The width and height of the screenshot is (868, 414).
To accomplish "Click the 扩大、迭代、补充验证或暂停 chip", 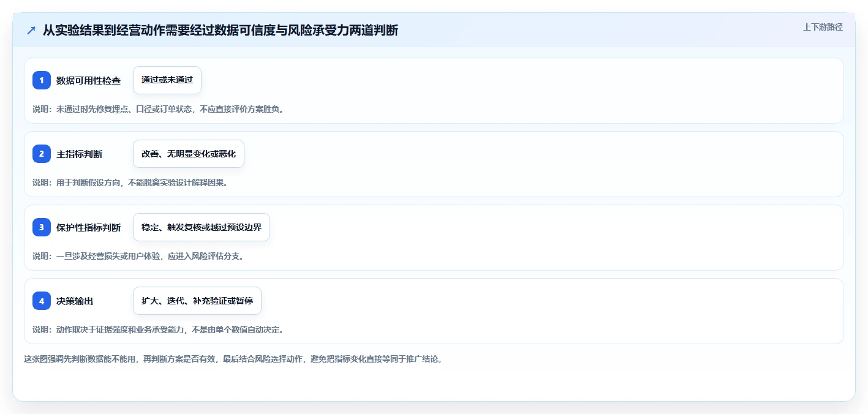I will coord(197,301).
